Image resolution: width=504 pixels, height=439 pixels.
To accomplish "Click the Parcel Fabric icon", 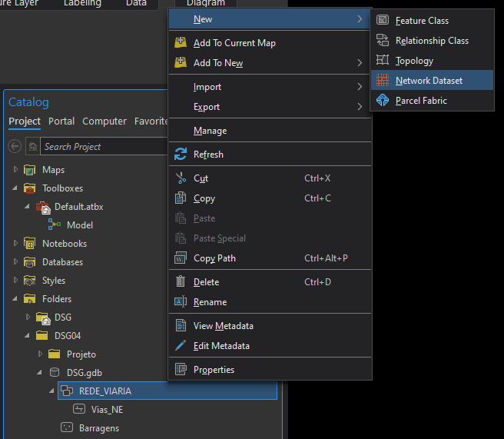I will tap(382, 101).
